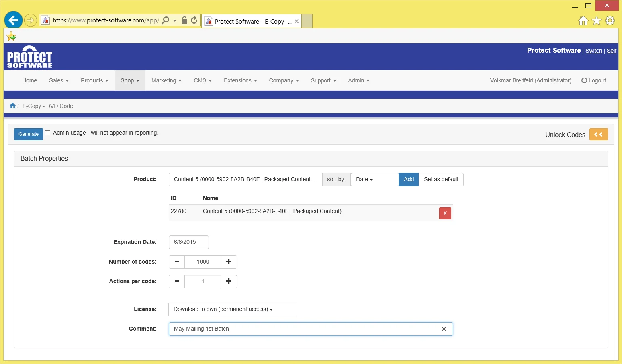
Task: Open browser favorites star icon
Action: click(597, 20)
